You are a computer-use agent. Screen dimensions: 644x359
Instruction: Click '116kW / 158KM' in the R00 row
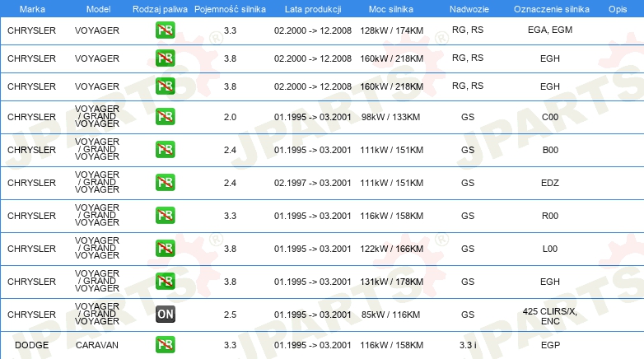(x=391, y=216)
